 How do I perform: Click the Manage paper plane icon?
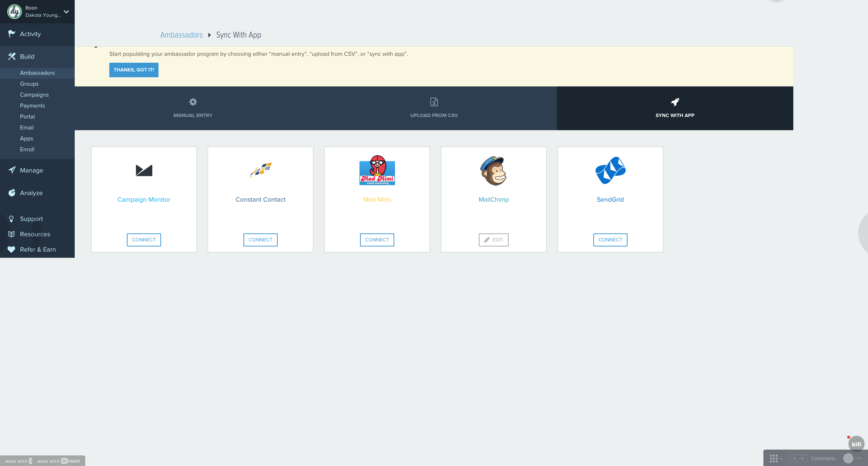click(12, 170)
